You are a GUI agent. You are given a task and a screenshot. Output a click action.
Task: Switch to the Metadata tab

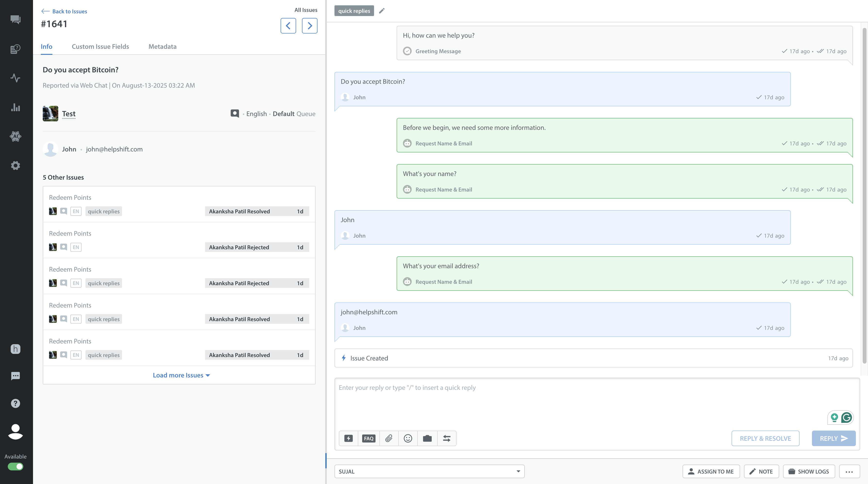162,47
